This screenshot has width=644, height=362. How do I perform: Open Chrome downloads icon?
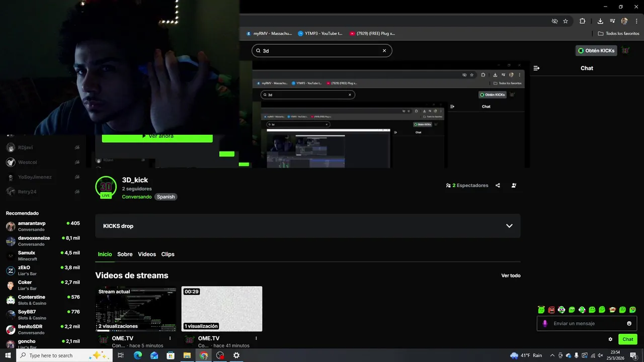pyautogui.click(x=600, y=21)
